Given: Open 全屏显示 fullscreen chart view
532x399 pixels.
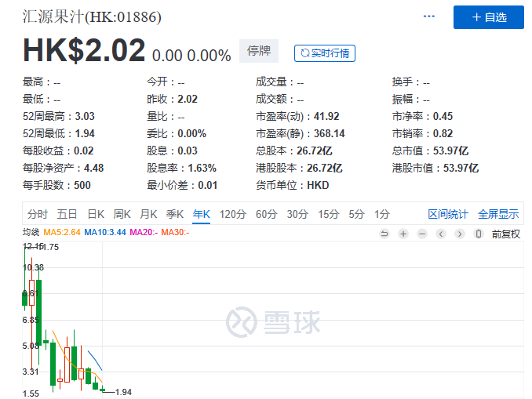Looking at the screenshot, I should tap(498, 214).
